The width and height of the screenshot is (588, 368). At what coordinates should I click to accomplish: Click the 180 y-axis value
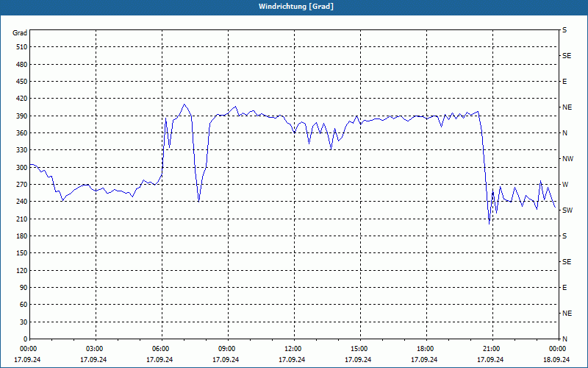22,236
